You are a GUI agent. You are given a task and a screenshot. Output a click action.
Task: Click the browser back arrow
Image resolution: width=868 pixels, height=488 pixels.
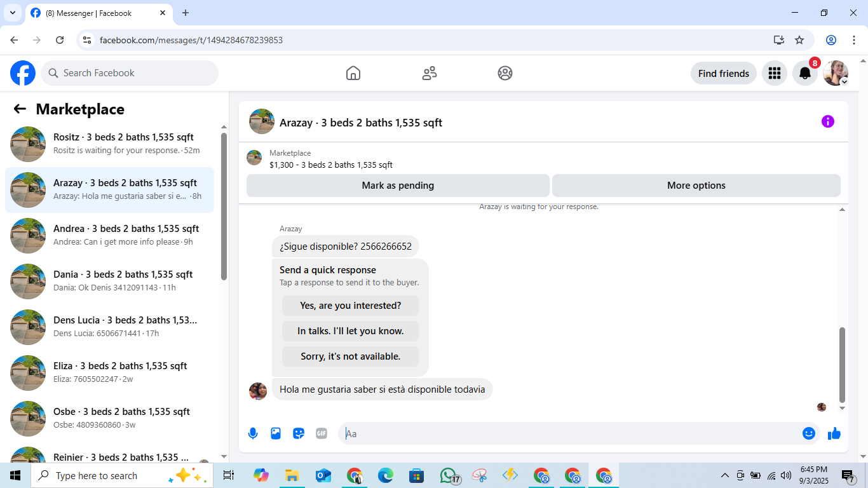[14, 40]
